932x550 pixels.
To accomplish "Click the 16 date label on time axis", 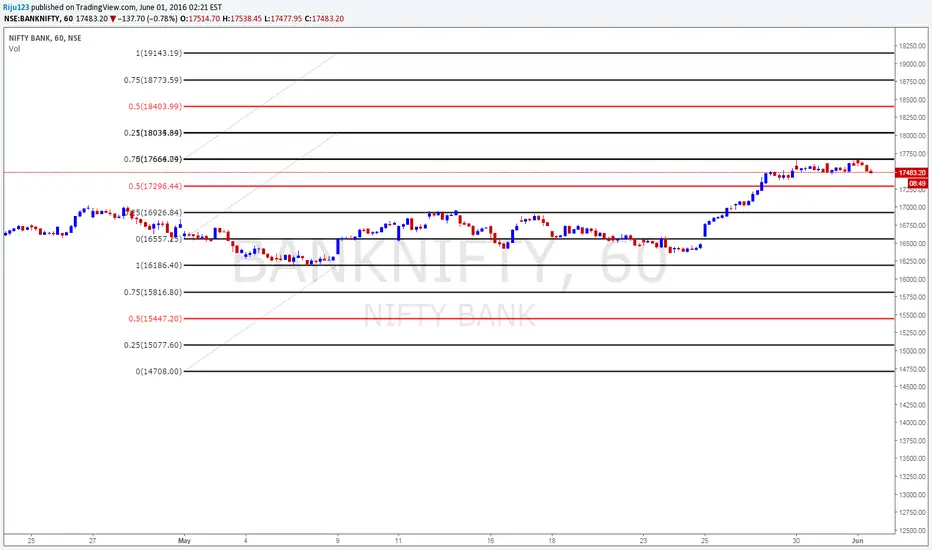I will tap(490, 540).
